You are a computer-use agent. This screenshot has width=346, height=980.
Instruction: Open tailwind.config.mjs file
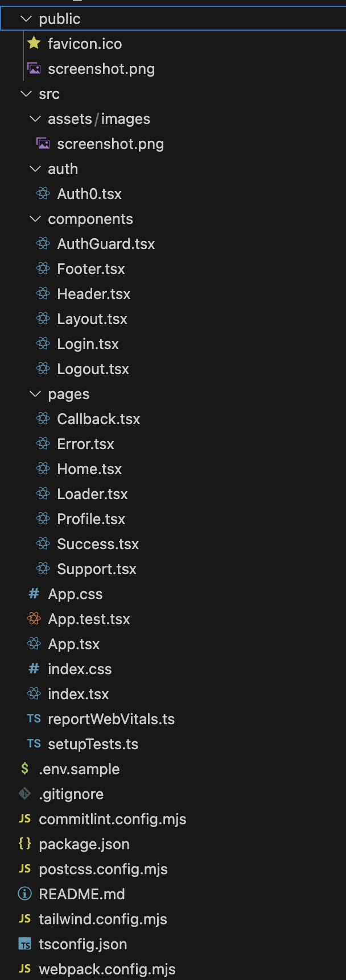[103, 919]
